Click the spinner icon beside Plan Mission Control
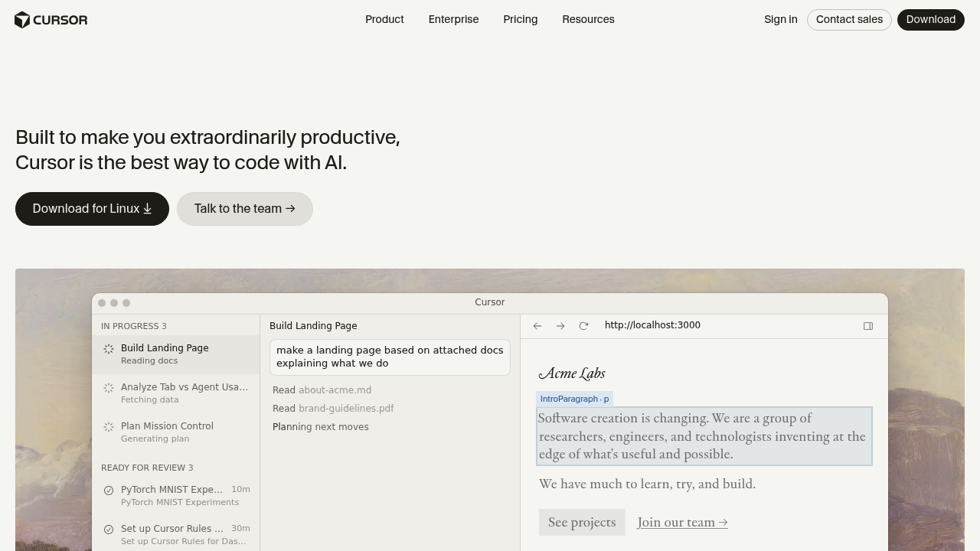980x551 pixels. (x=109, y=427)
